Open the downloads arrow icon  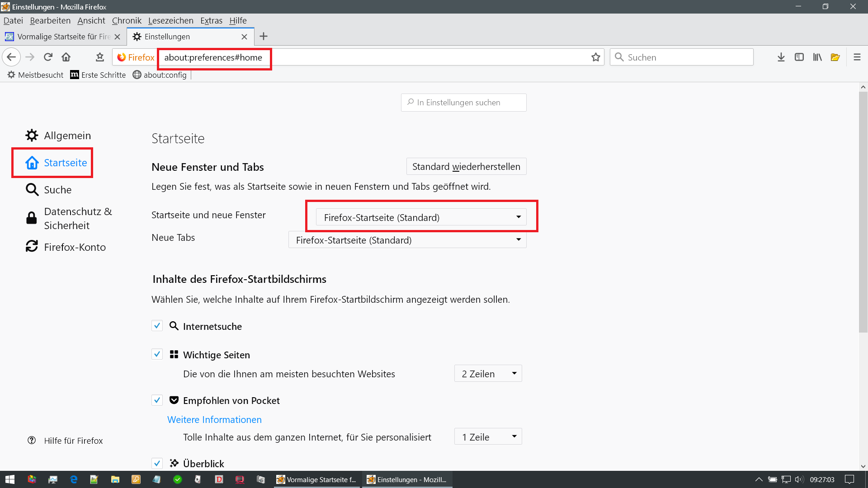pyautogui.click(x=781, y=57)
